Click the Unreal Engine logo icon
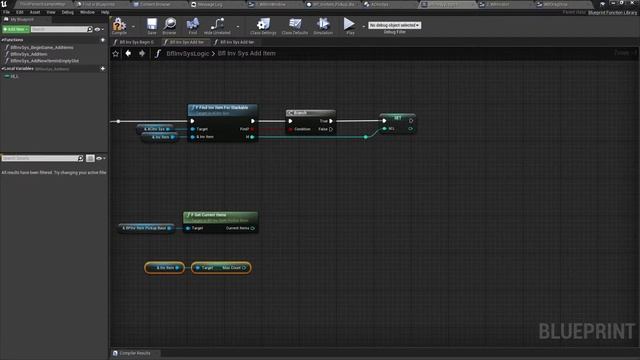Screen dimensions: 640x360 pyautogui.click(x=4, y=4)
